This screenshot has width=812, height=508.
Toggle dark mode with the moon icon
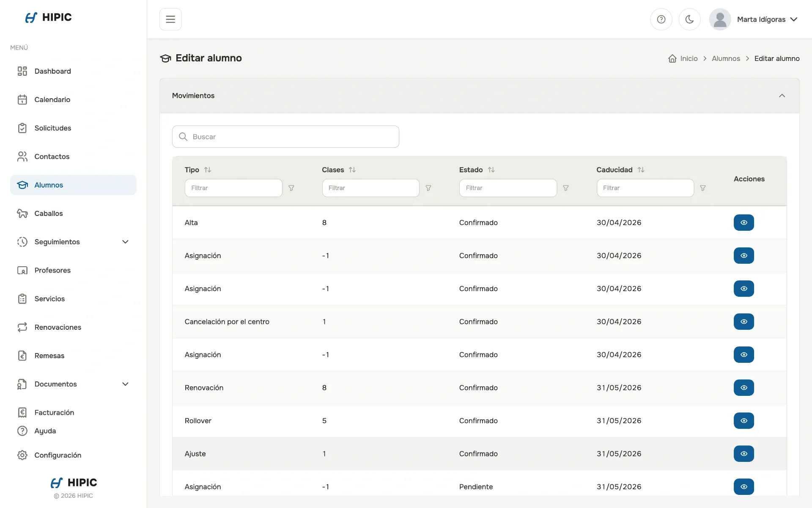click(x=689, y=19)
